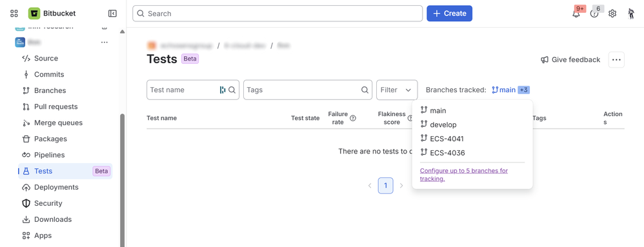Open Security in sidebar

[65, 203]
